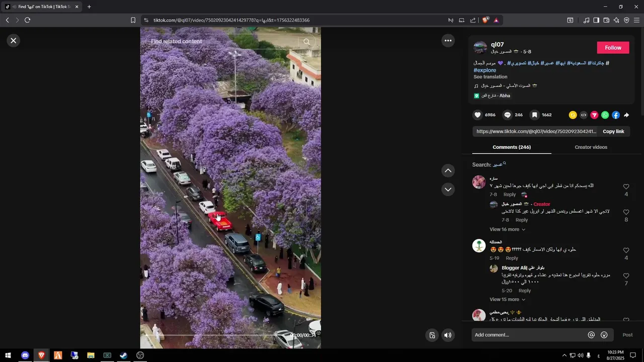Image resolution: width=644 pixels, height=362 pixels.
Task: Bookmark this page in address bar
Action: point(133,20)
